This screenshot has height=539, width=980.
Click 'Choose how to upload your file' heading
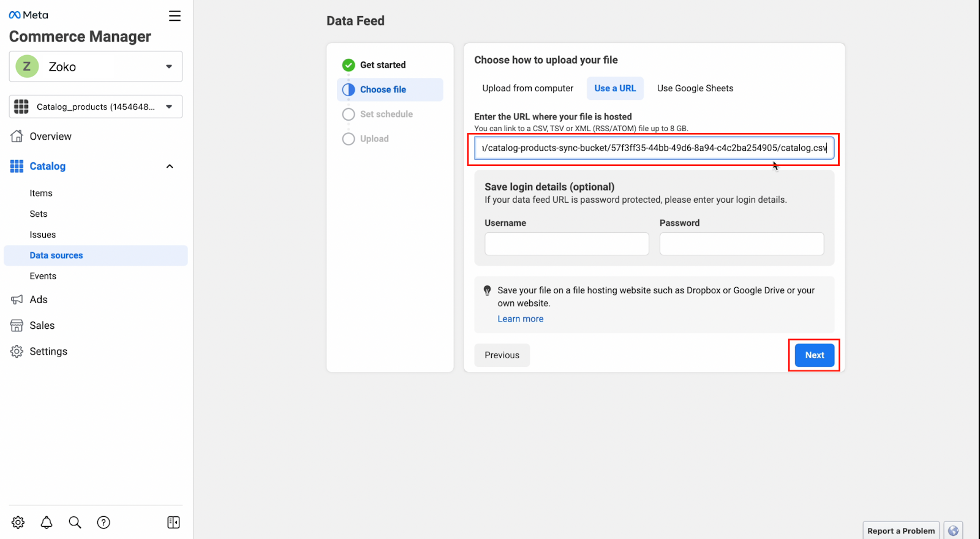(546, 60)
